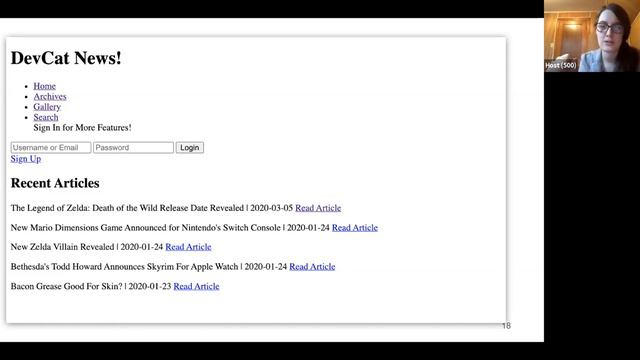Click the date 2020-03-05 text
Screen dimensions: 640x360
click(271, 208)
